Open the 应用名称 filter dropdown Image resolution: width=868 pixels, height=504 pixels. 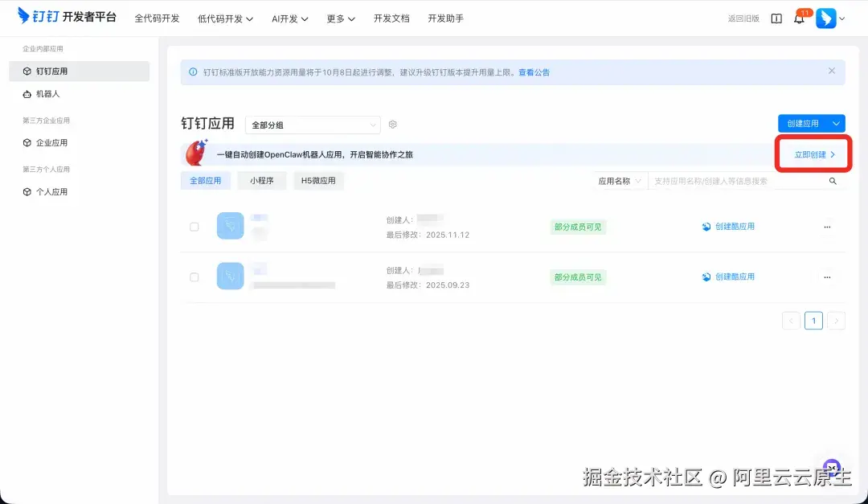coord(620,181)
